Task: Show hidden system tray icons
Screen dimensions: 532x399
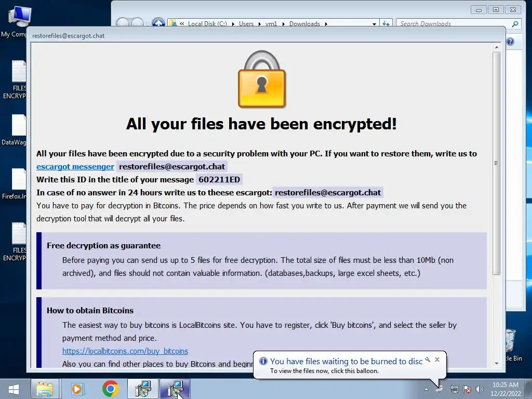Action: pyautogui.click(x=426, y=389)
